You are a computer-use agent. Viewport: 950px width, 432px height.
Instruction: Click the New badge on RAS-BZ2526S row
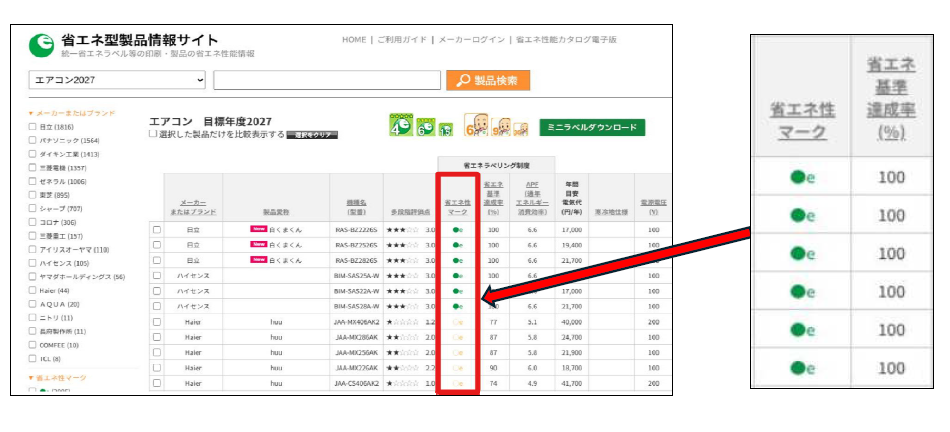click(258, 245)
